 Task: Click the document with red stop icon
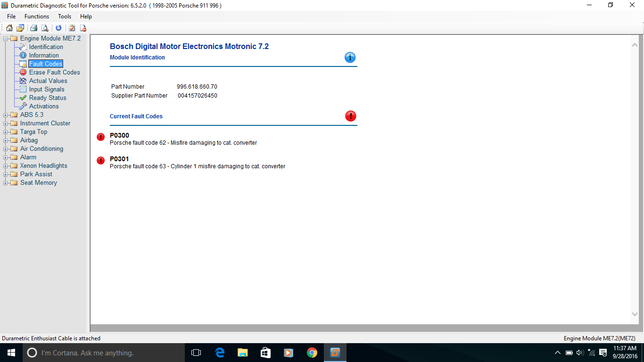click(x=83, y=28)
